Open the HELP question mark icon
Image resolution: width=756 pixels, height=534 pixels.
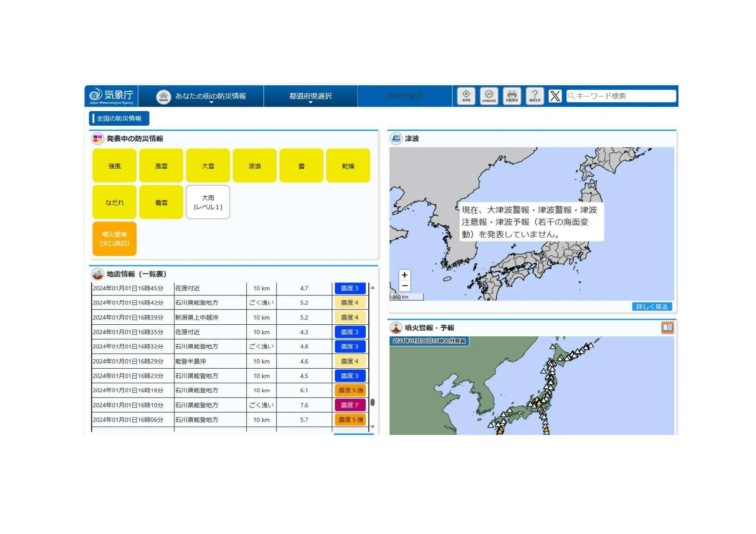[x=535, y=96]
